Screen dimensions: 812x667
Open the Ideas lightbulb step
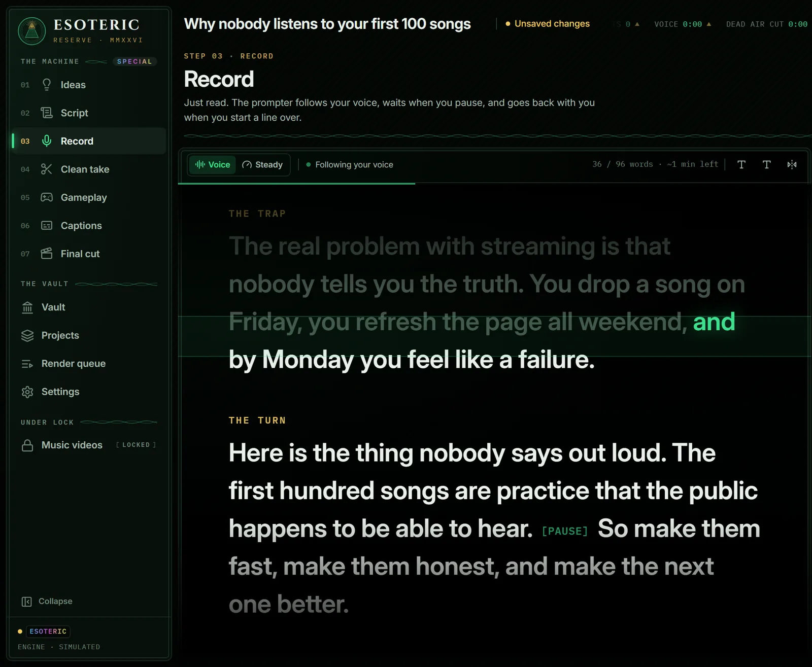click(47, 85)
